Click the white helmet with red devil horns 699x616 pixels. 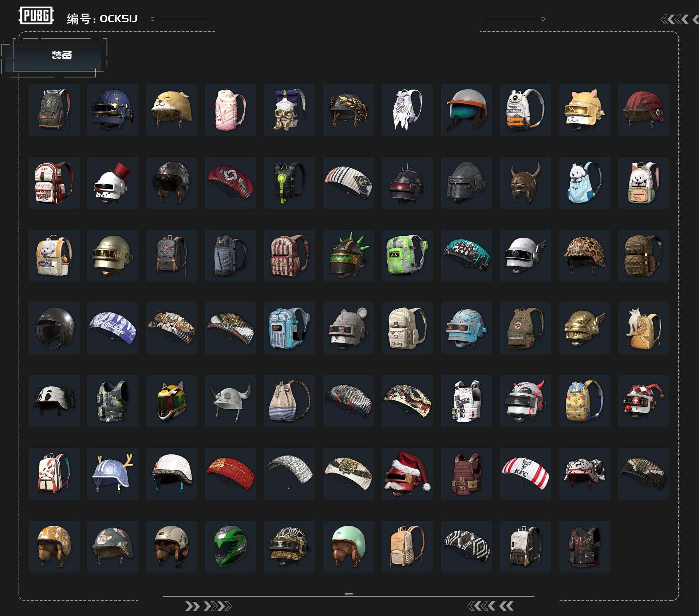pyautogui.click(x=526, y=401)
